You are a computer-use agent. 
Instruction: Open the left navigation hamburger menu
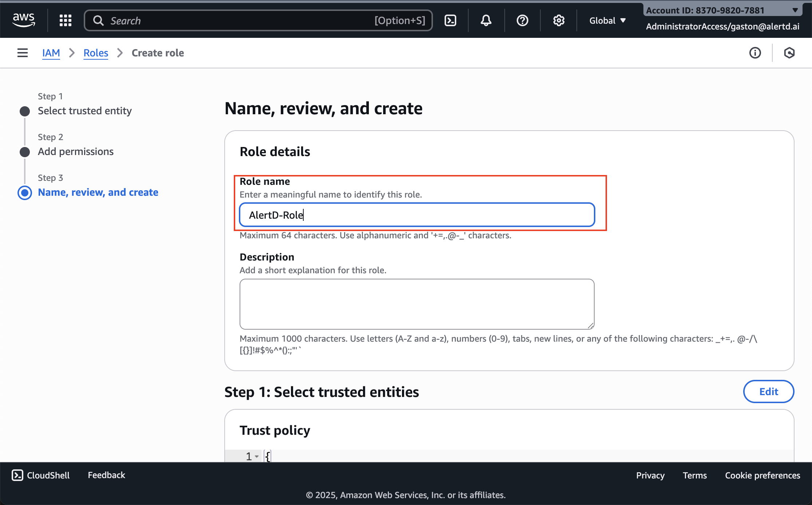pos(22,53)
